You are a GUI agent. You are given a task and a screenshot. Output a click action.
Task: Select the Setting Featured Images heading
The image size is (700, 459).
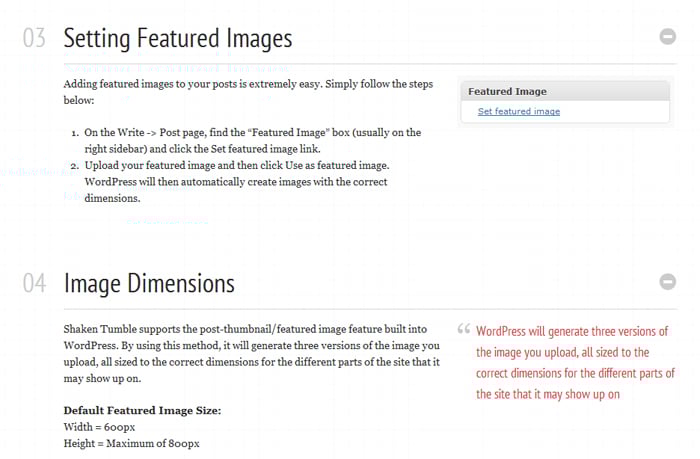tap(177, 39)
